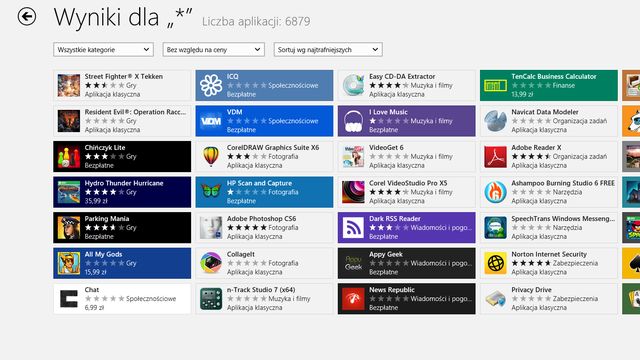Click the Hydro Thunder Hurricane icon
Screen dimensions: 640x360
click(x=69, y=192)
